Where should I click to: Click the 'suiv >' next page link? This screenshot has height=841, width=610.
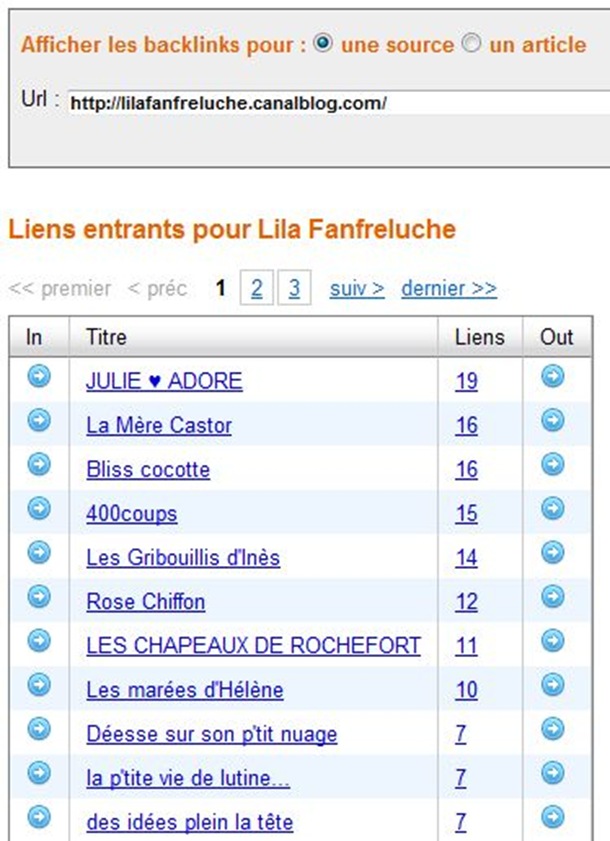[x=357, y=289]
